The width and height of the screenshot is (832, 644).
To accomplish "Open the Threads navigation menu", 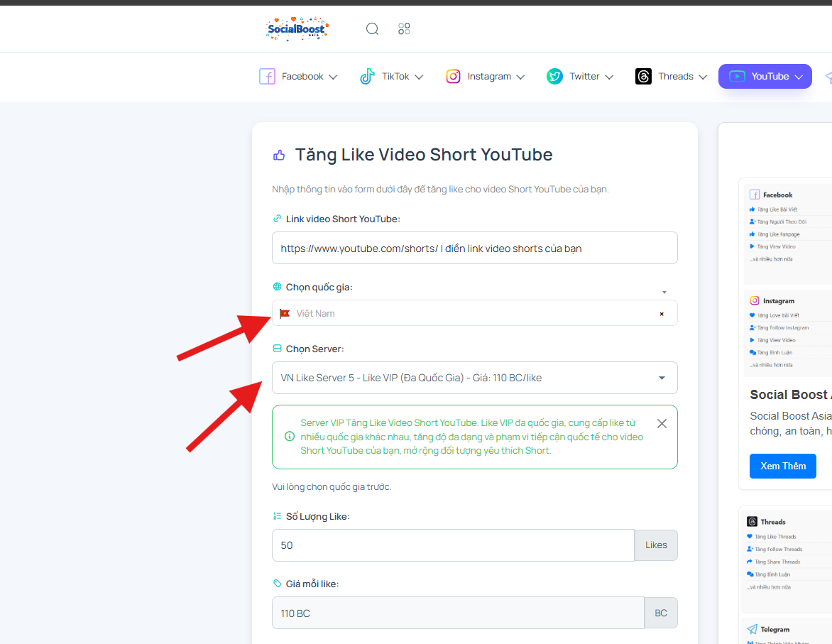I will (x=672, y=77).
